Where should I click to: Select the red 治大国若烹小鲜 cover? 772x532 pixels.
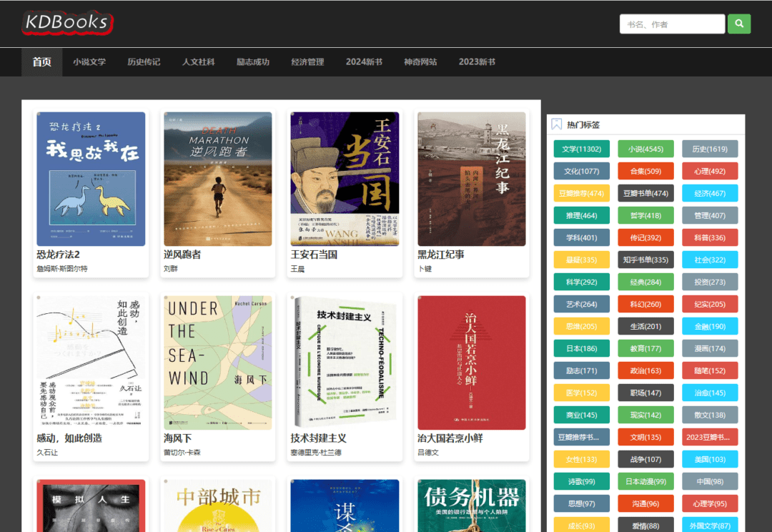[x=471, y=363]
